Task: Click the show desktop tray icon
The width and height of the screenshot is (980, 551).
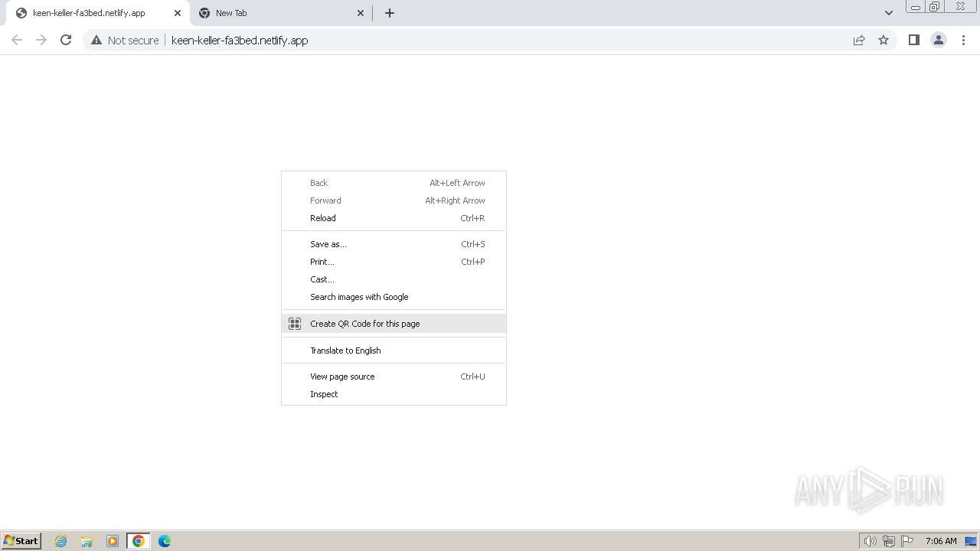Action: (971, 541)
